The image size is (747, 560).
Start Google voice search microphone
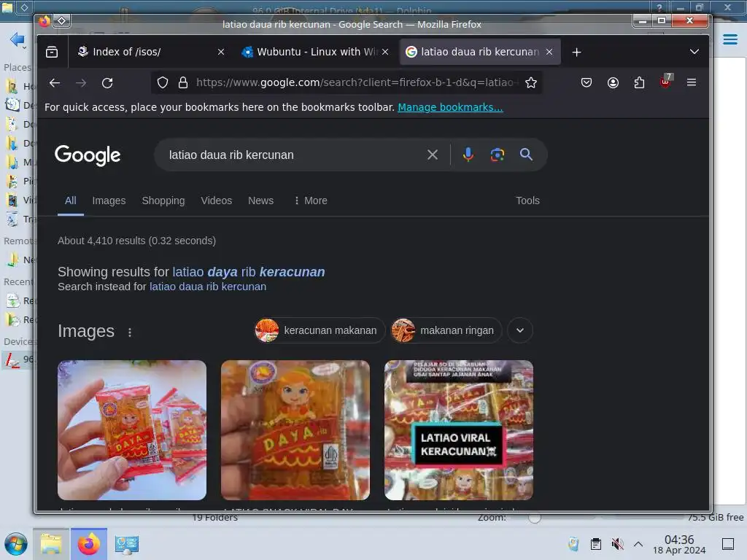468,155
